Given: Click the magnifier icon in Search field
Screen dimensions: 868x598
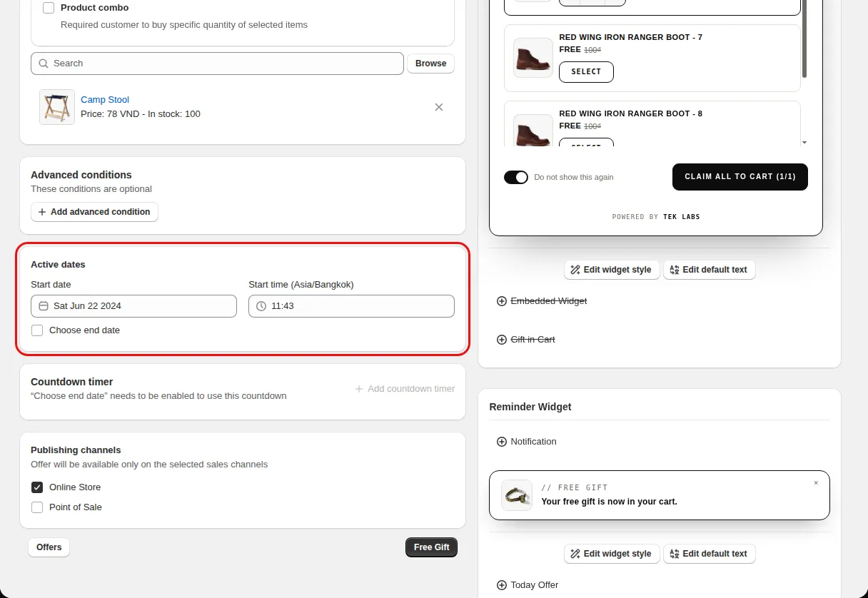Looking at the screenshot, I should pos(44,64).
